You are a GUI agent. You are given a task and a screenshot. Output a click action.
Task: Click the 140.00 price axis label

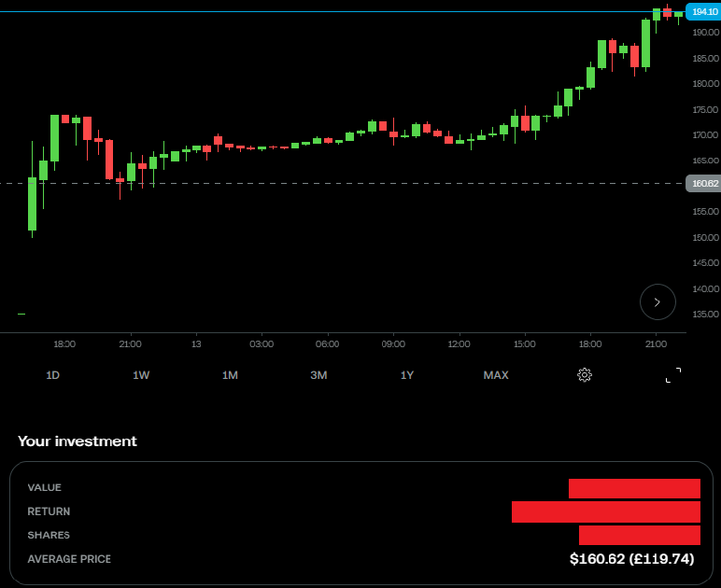click(x=706, y=289)
